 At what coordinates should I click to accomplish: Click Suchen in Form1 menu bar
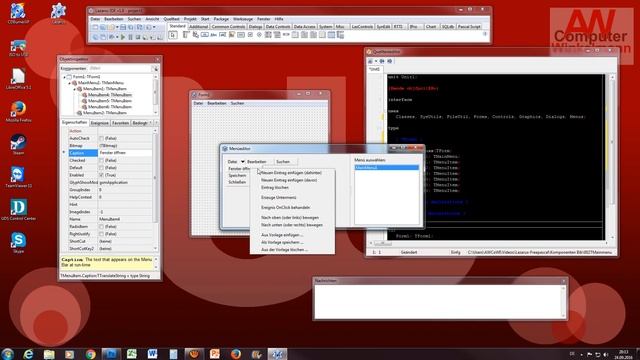pos(237,104)
